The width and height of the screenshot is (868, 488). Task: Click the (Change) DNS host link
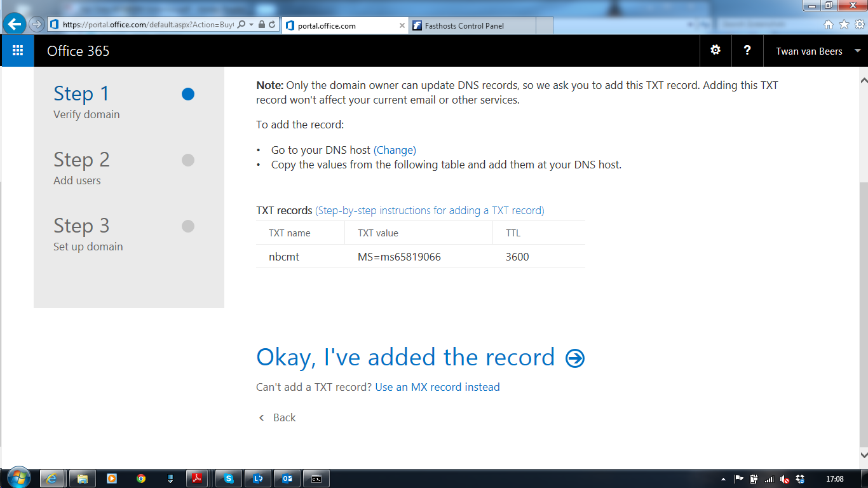coord(395,150)
